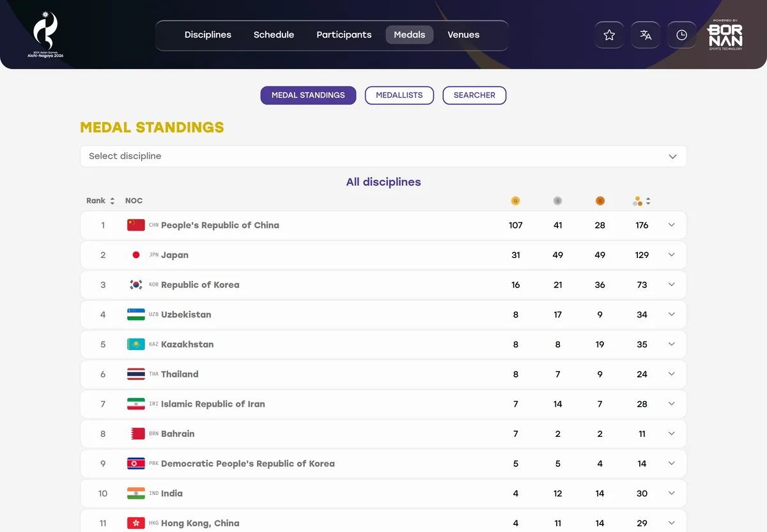Click the MEDAL STANDINGS page heading
Image resolution: width=767 pixels, height=532 pixels.
(x=152, y=127)
